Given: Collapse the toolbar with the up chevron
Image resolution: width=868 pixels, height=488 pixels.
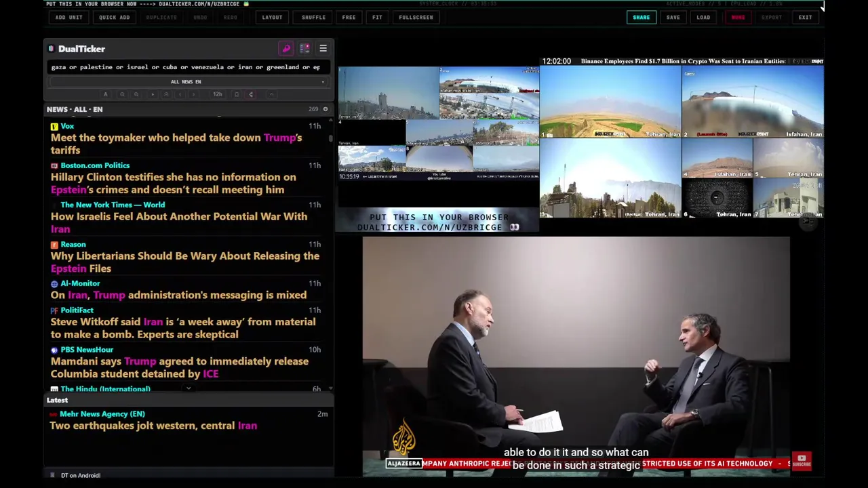Looking at the screenshot, I should [271, 94].
